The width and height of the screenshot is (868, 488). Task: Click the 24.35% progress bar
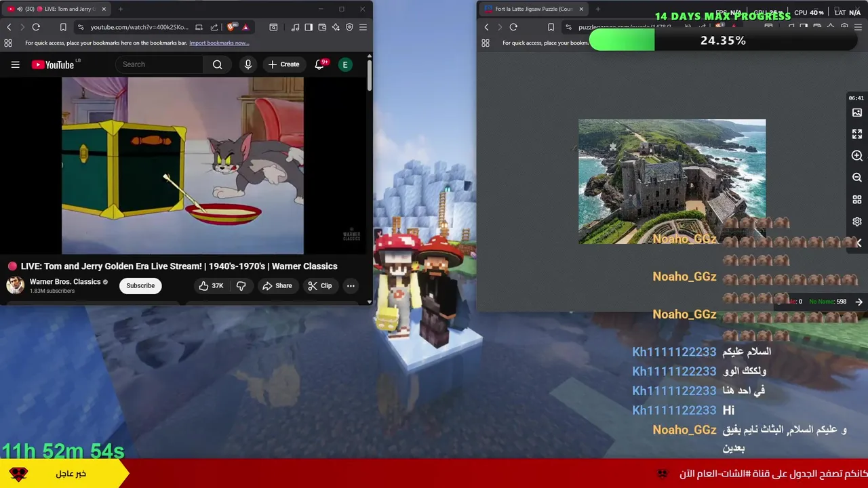(x=722, y=41)
